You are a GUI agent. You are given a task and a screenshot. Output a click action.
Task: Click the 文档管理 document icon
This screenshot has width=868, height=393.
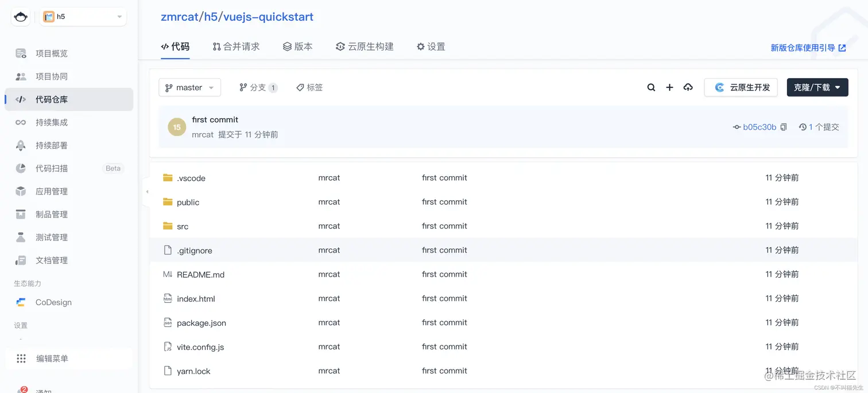[x=21, y=260]
